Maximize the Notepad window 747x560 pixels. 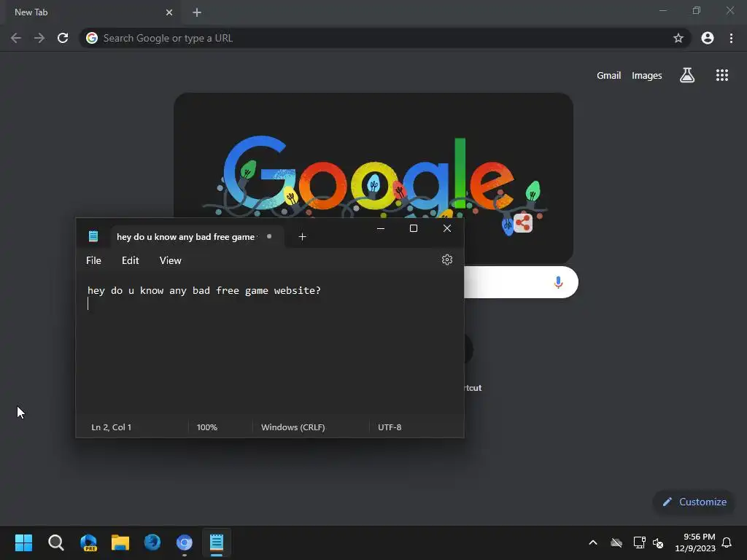(414, 228)
